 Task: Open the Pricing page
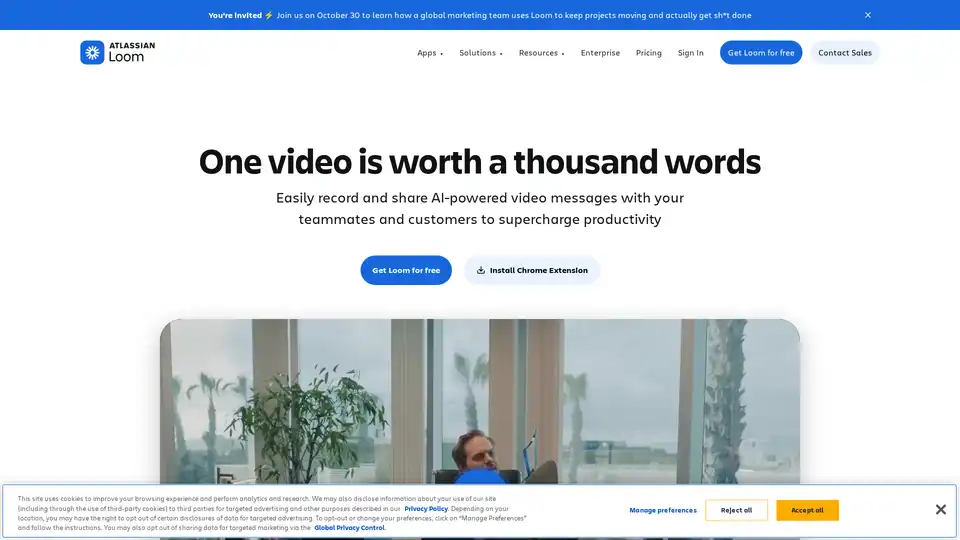point(648,53)
